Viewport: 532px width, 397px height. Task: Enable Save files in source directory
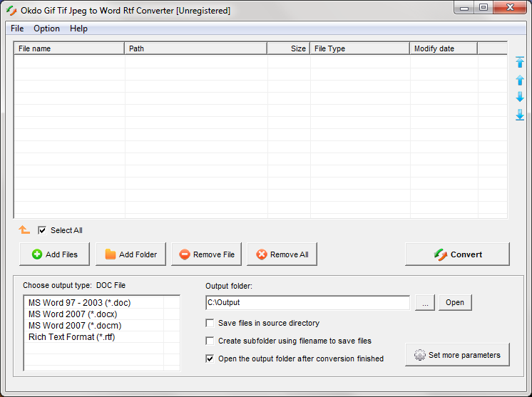point(210,323)
